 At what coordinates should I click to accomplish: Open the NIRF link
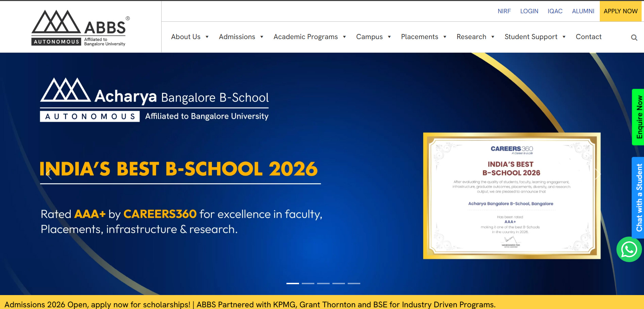click(504, 11)
